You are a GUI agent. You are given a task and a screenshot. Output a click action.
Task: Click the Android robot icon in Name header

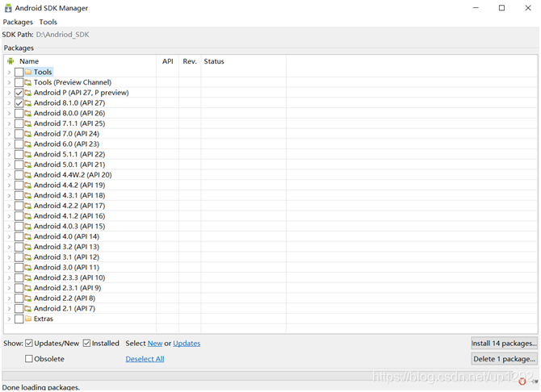(10, 61)
